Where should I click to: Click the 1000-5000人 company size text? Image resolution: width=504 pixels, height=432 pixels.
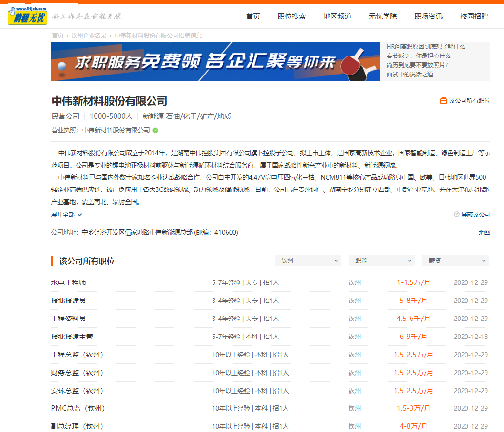[111, 116]
